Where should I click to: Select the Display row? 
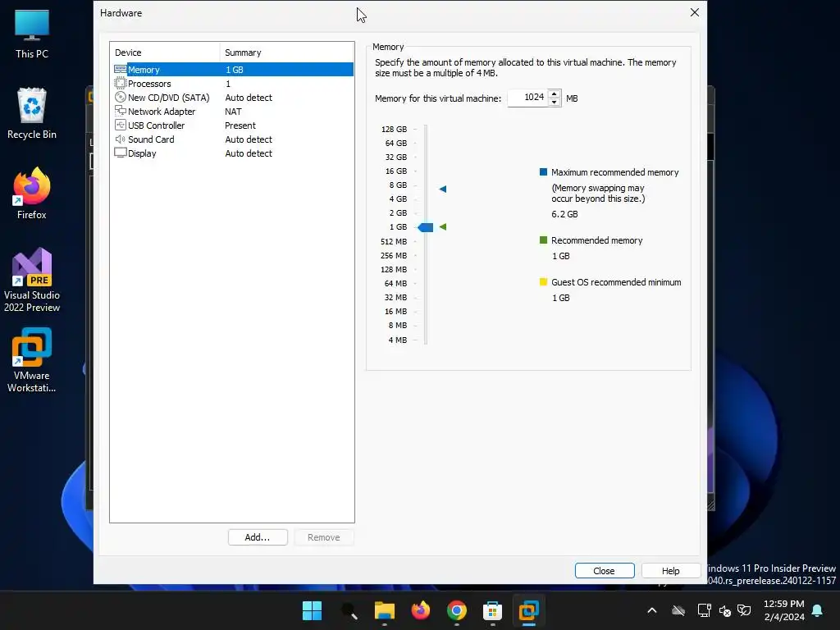coord(233,153)
